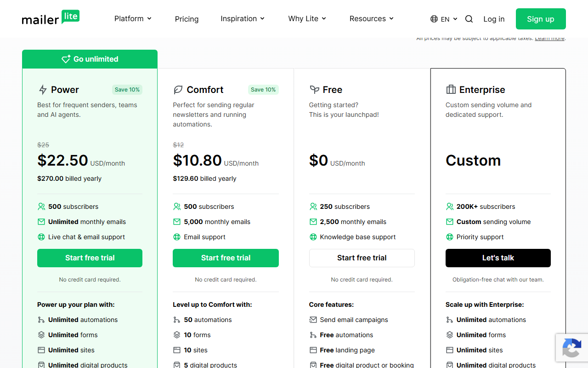Click envelope icon beside Unlimited monthly emails

(x=41, y=222)
